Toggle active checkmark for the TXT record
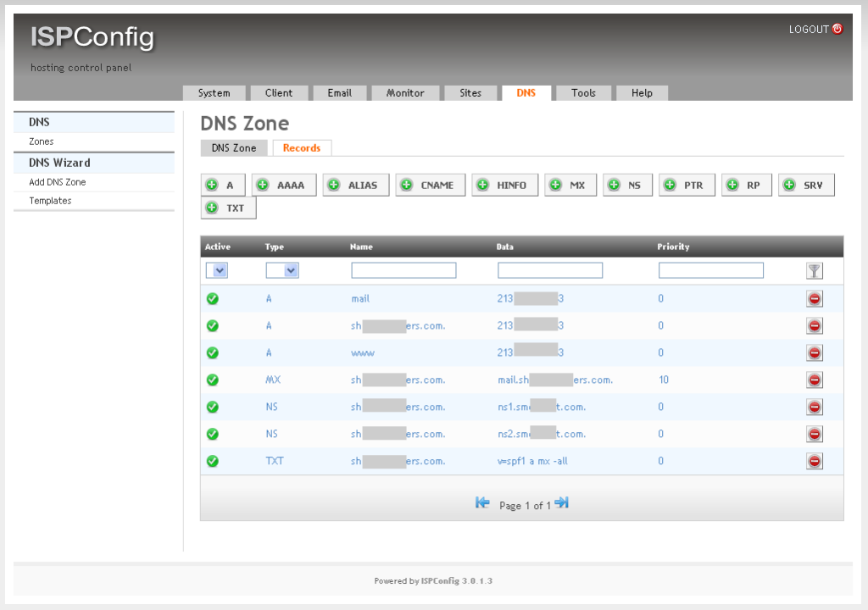This screenshot has width=868, height=610. click(x=213, y=462)
